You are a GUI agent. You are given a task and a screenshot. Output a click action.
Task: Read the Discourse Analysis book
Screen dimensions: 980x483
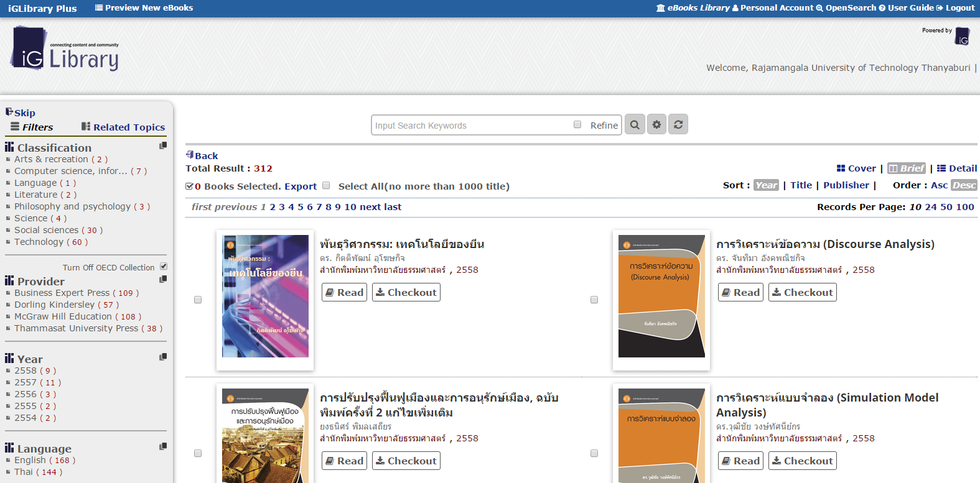coord(740,292)
